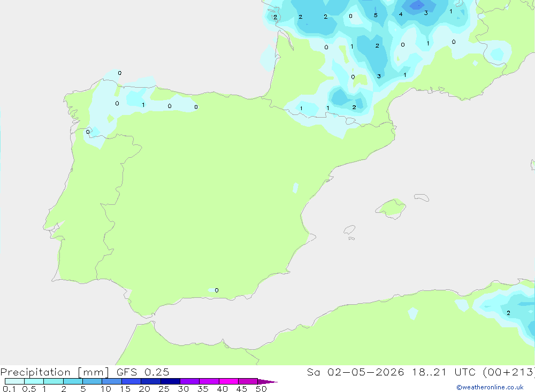This screenshot has width=535, height=392.
Task: Click the '25' legend scale label
Action: (x=164, y=389)
